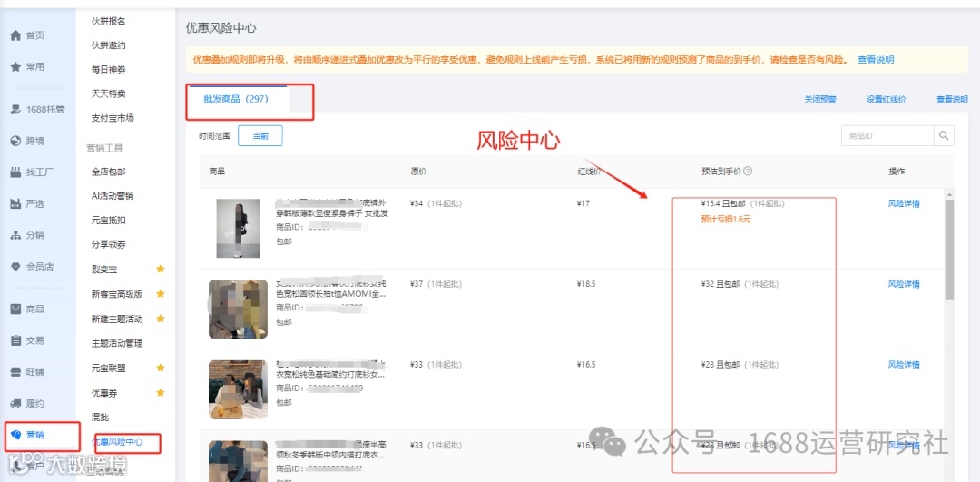Click the 设置红线价 link
This screenshot has width=980, height=482.
887,100
